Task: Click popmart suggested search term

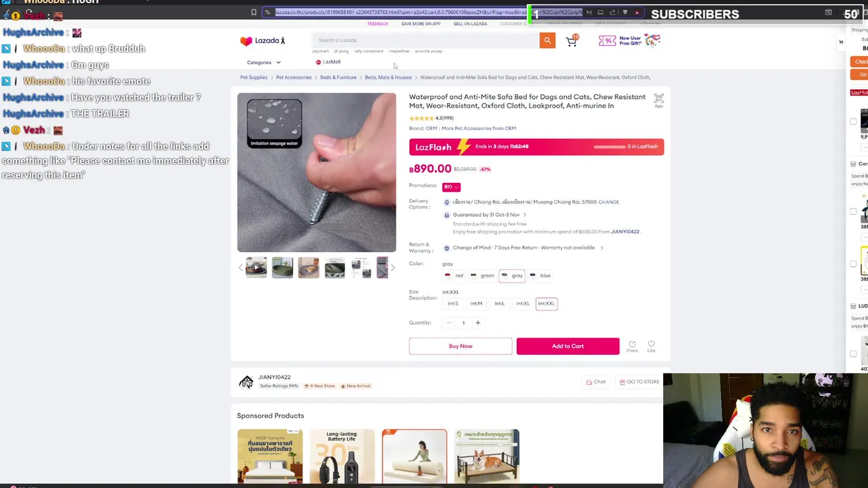Action: click(320, 52)
